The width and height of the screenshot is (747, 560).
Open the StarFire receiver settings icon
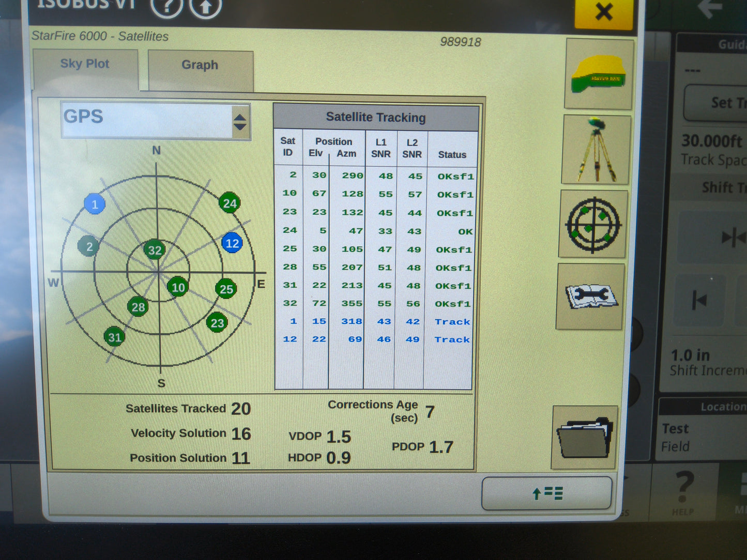[597, 75]
